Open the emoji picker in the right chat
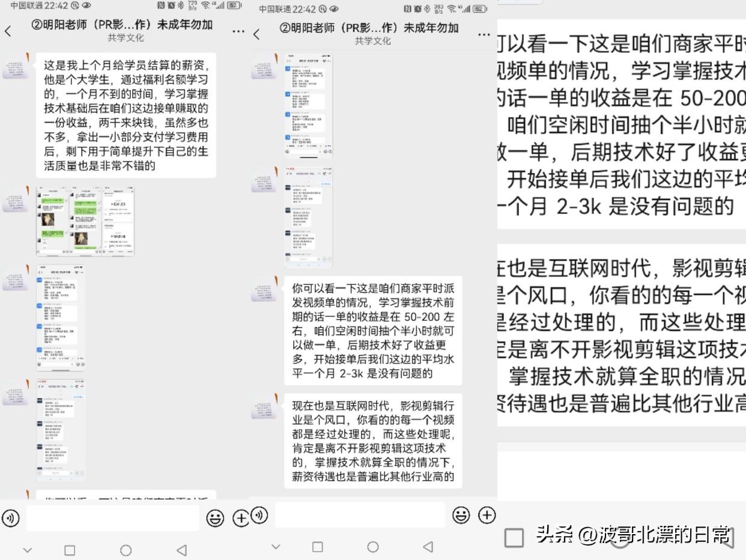The width and height of the screenshot is (746, 560). 461,516
